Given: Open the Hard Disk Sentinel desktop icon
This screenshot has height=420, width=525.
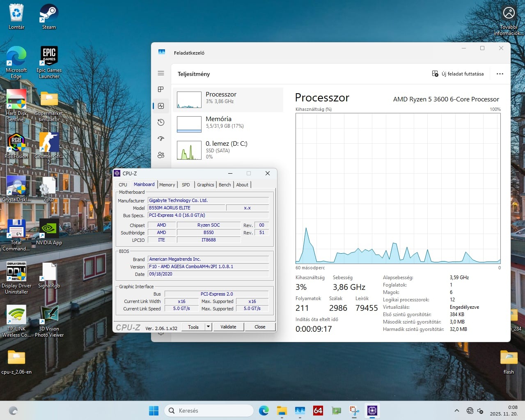Looking at the screenshot, I should pos(16,106).
